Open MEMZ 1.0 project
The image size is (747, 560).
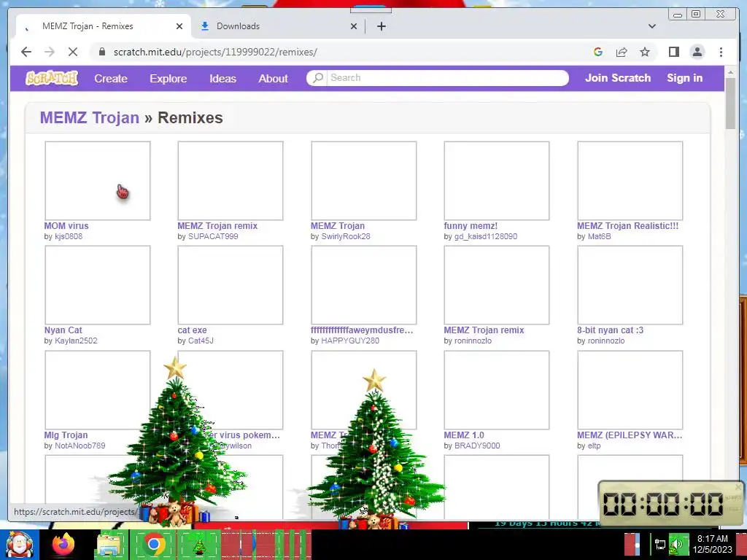click(463, 435)
